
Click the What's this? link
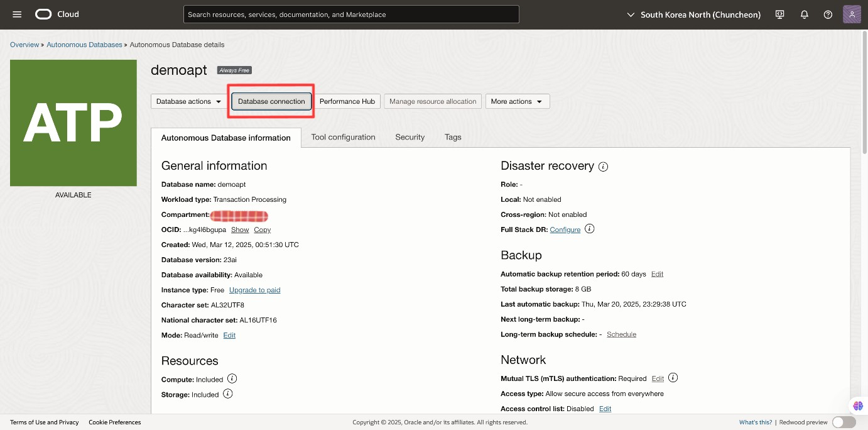pos(756,422)
